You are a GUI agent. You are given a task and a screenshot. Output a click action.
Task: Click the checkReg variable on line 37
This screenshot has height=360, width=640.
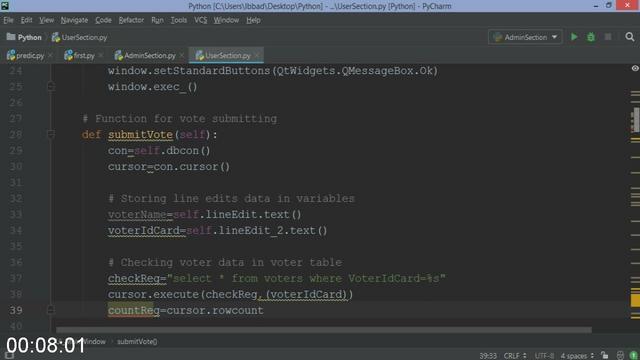pos(133,278)
